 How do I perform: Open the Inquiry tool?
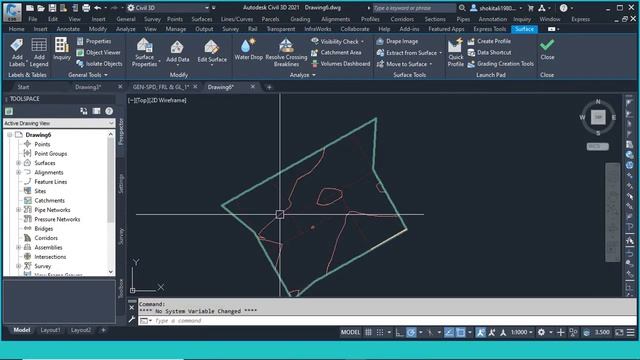coord(62,49)
